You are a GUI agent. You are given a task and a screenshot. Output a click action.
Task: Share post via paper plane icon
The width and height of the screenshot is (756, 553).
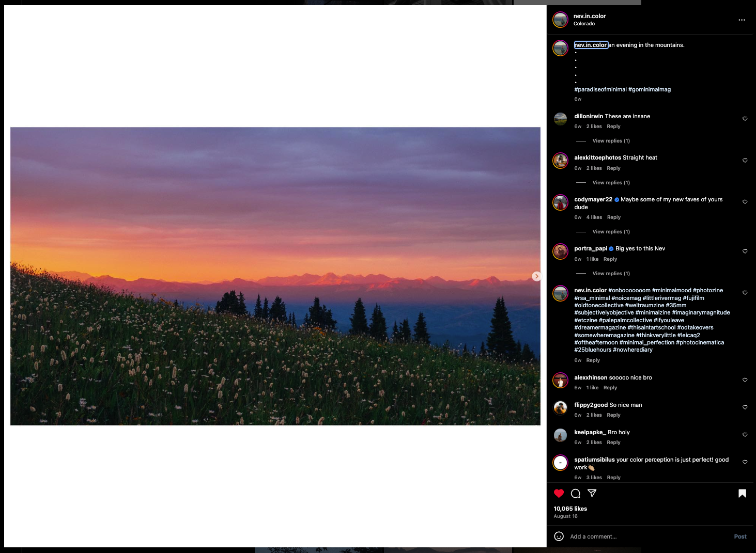click(592, 493)
